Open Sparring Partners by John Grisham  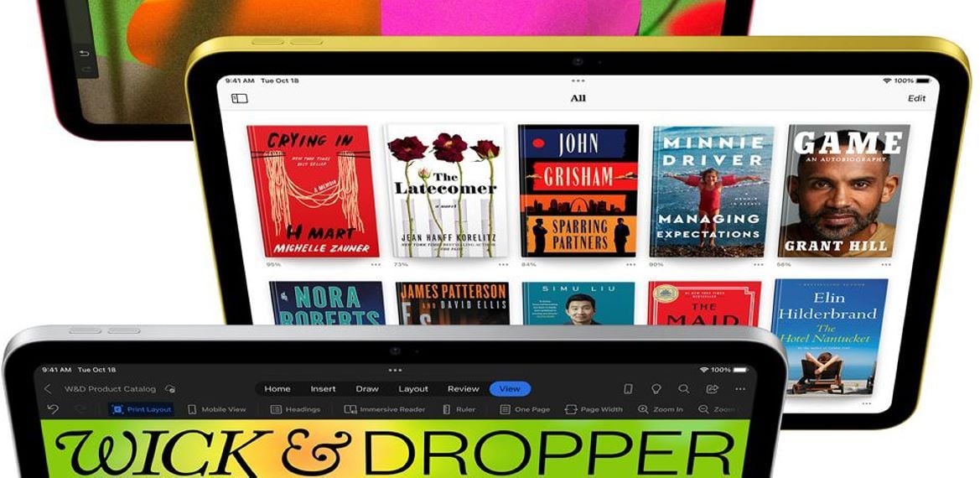tap(578, 190)
